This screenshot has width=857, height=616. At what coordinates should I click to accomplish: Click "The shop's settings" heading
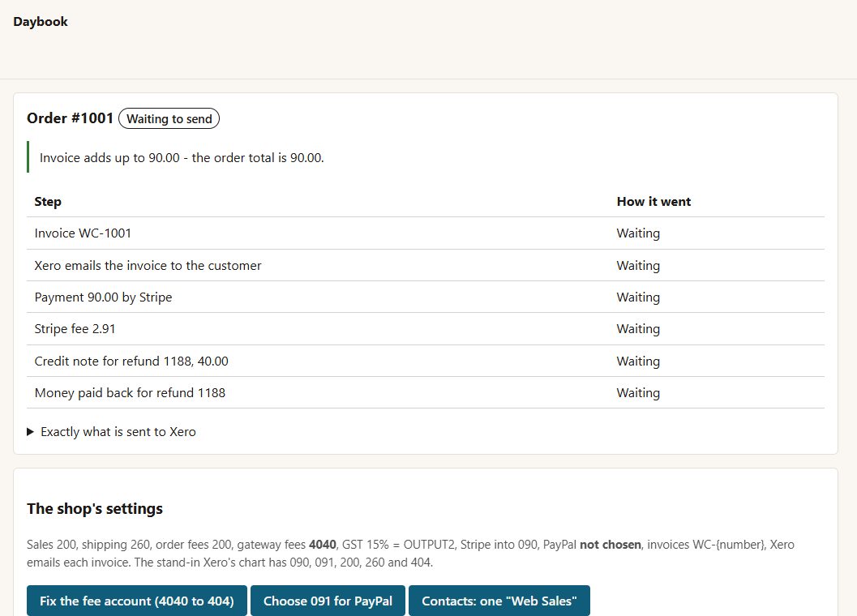95,509
